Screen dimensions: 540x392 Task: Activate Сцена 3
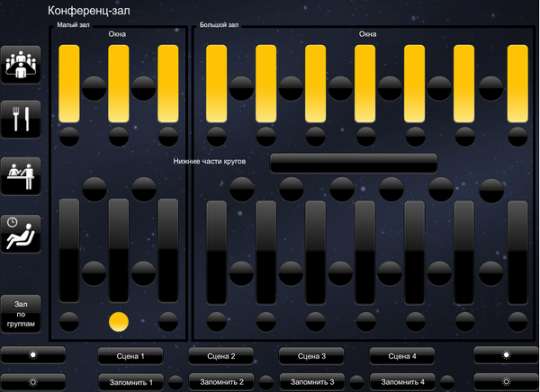coord(311,356)
